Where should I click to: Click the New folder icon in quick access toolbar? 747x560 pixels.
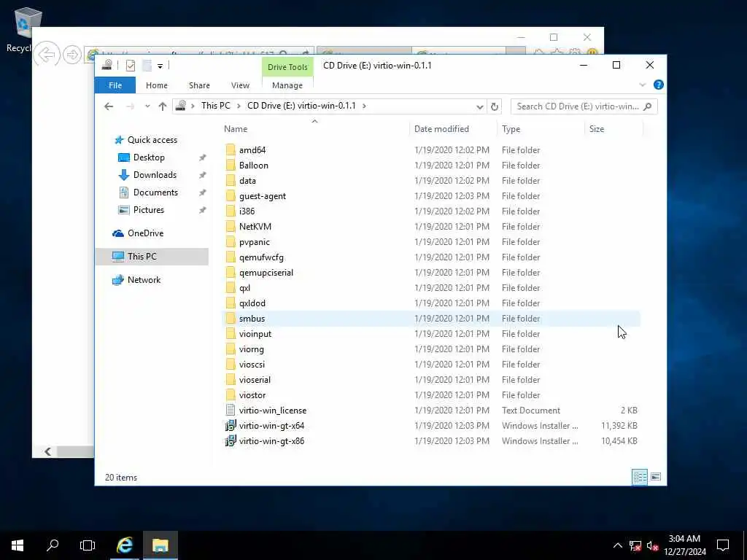(x=147, y=66)
